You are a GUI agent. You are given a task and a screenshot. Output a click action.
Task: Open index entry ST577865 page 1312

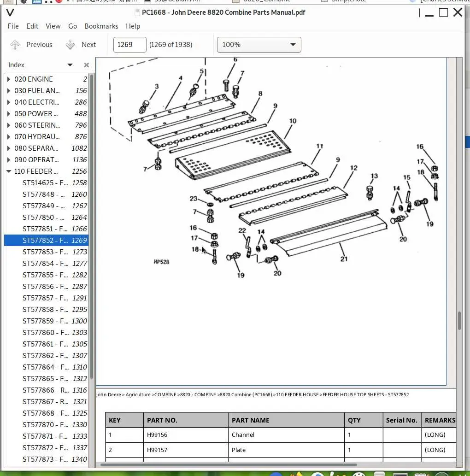pos(47,379)
